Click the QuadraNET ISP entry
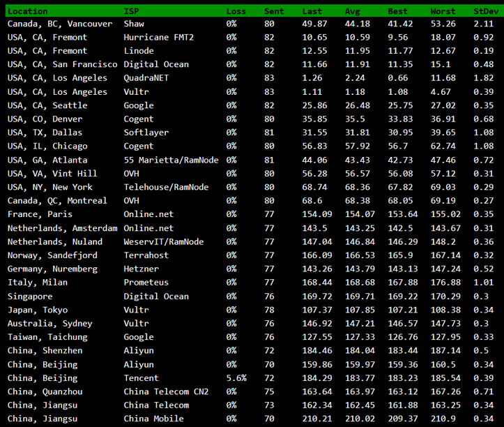The image size is (504, 427). (x=147, y=78)
